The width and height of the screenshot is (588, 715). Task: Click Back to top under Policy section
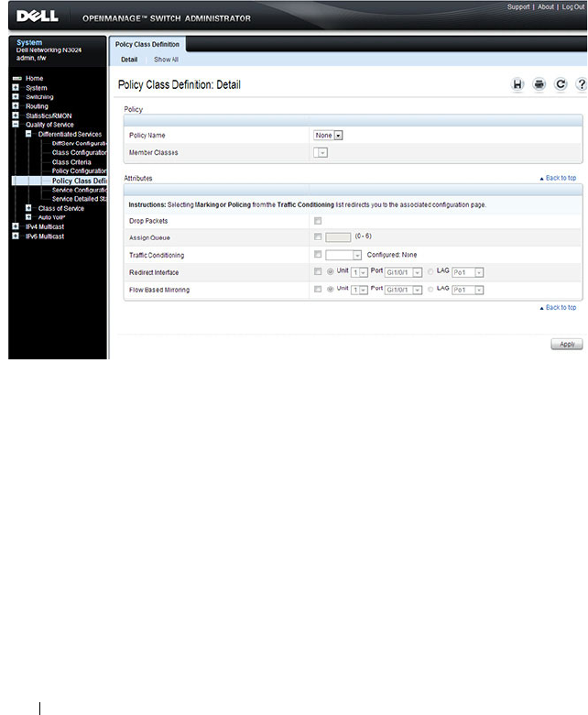click(x=558, y=179)
